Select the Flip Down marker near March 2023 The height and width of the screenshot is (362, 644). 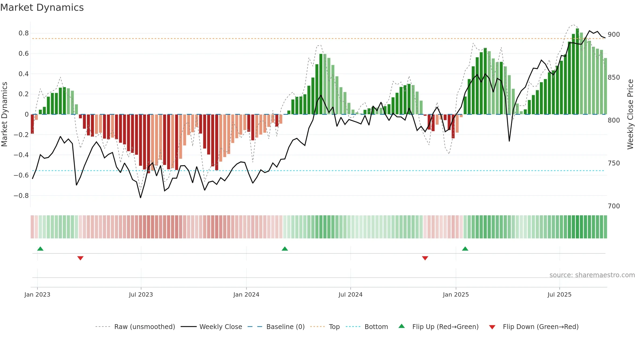click(x=80, y=258)
